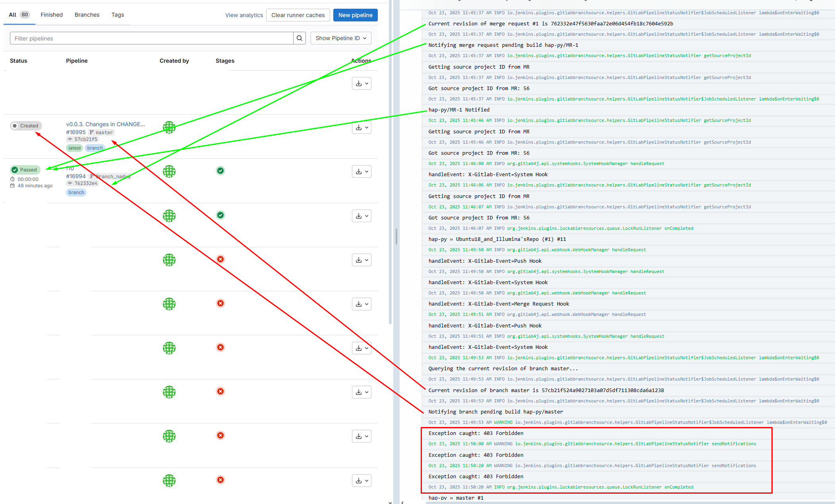Click the New pipeline button
The image size is (835, 504).
pyautogui.click(x=355, y=15)
